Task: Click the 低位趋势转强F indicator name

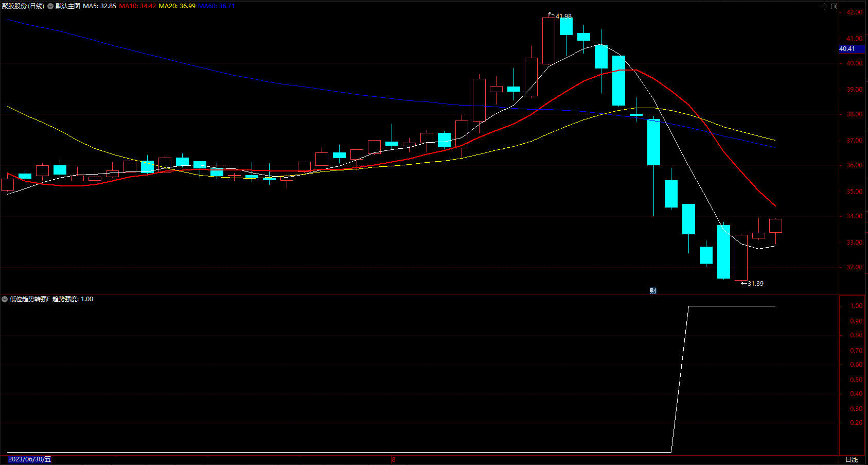Action: click(x=30, y=299)
